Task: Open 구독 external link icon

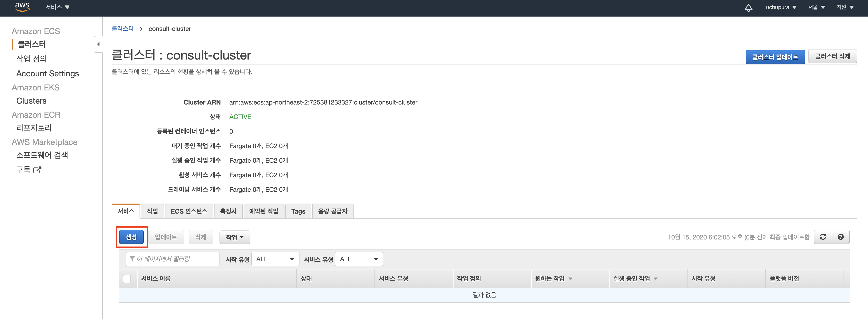Action: [x=37, y=170]
